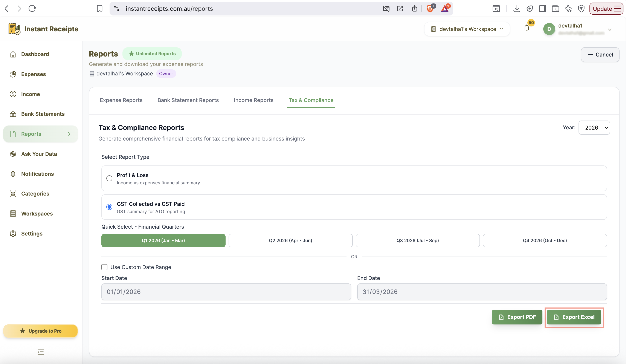The width and height of the screenshot is (626, 364).
Task: Expand the devtalha1 account menu chevron
Action: (x=610, y=30)
